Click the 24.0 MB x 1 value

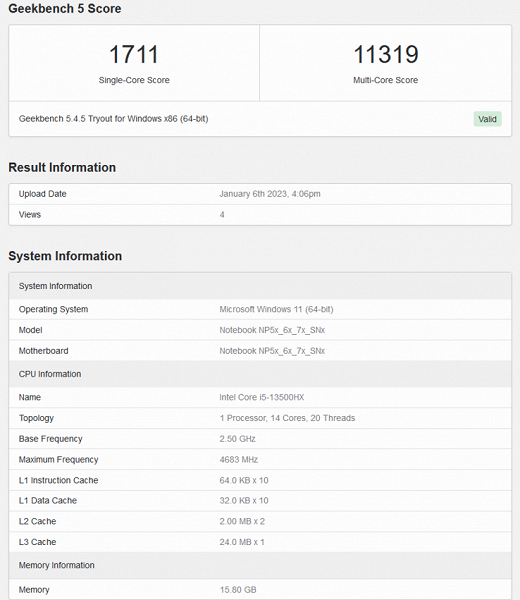[242, 542]
